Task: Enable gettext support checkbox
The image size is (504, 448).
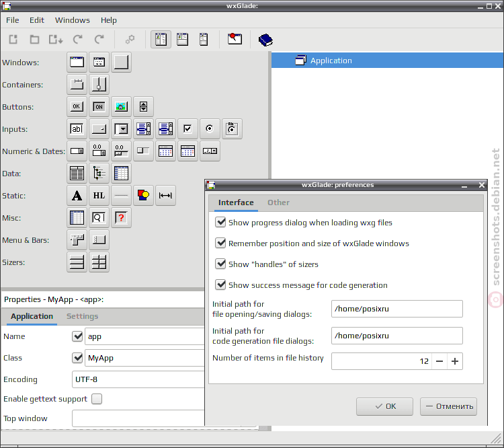Action: point(97,399)
